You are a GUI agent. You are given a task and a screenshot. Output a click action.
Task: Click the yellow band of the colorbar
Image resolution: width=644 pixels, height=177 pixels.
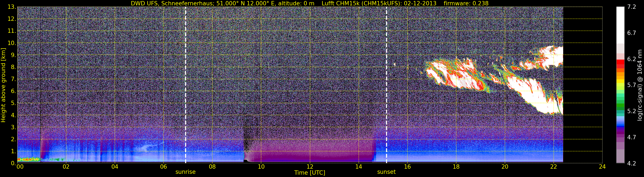pyautogui.click(x=620, y=82)
